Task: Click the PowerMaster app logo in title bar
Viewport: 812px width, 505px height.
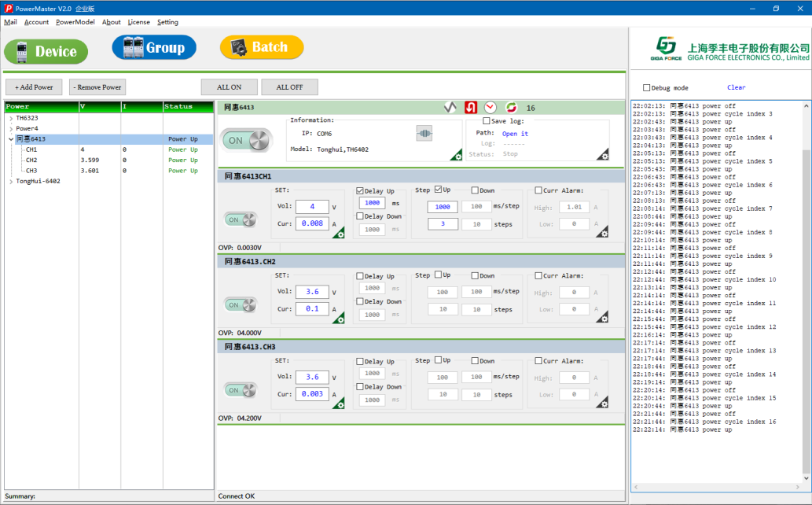Action: pyautogui.click(x=9, y=9)
